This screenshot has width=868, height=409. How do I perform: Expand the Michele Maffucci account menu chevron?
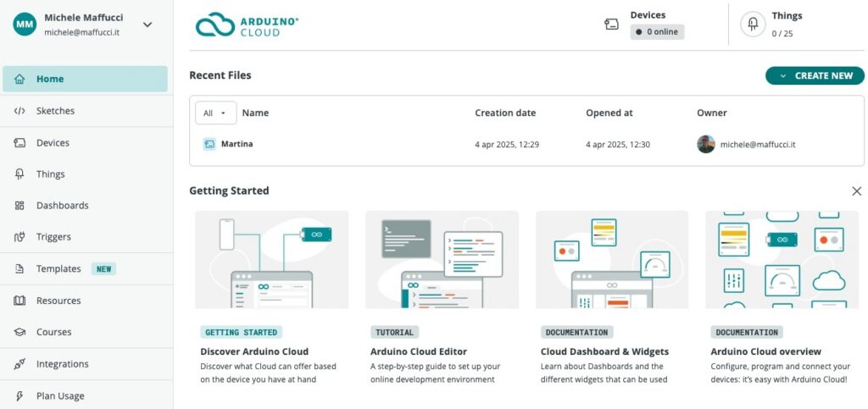[x=147, y=25]
